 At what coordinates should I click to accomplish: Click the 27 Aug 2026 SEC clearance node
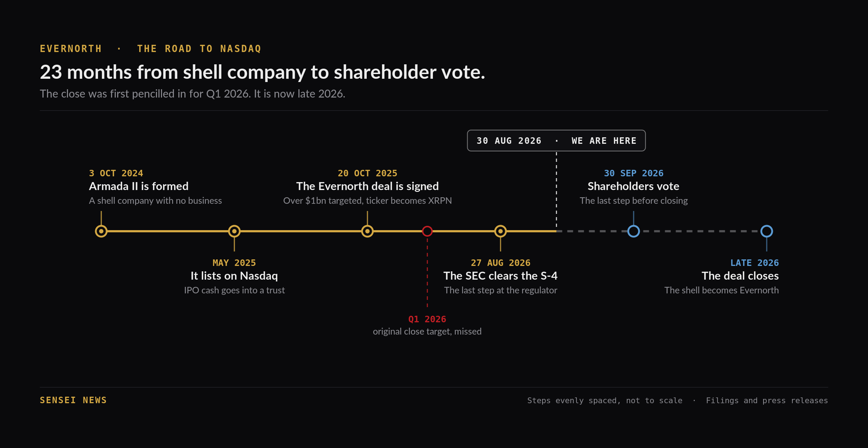pyautogui.click(x=501, y=231)
